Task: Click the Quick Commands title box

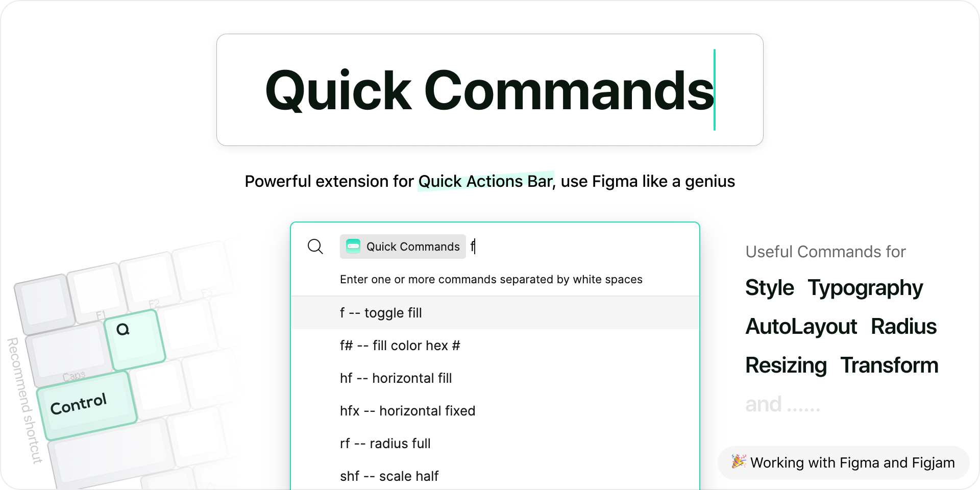Action: pyautogui.click(x=490, y=90)
